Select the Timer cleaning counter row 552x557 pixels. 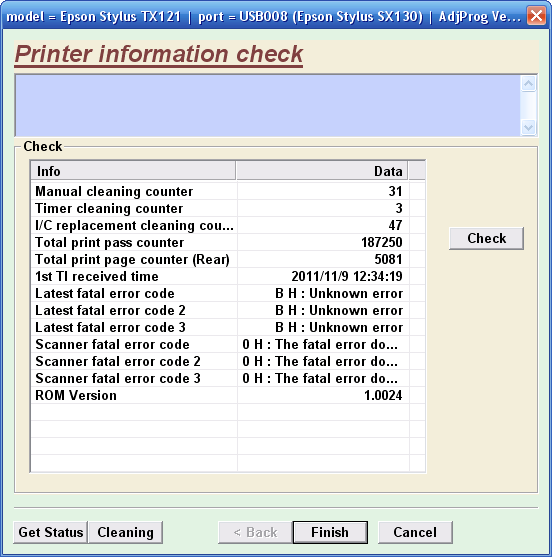click(x=228, y=209)
